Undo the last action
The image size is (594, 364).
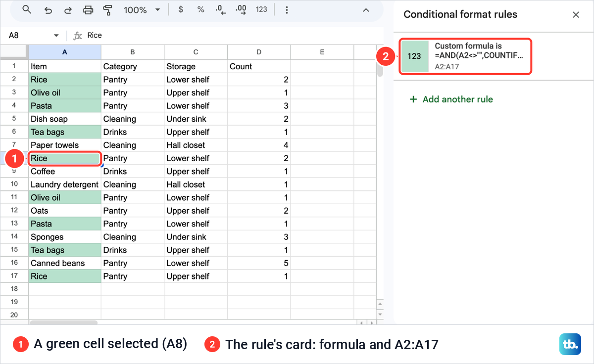point(48,10)
